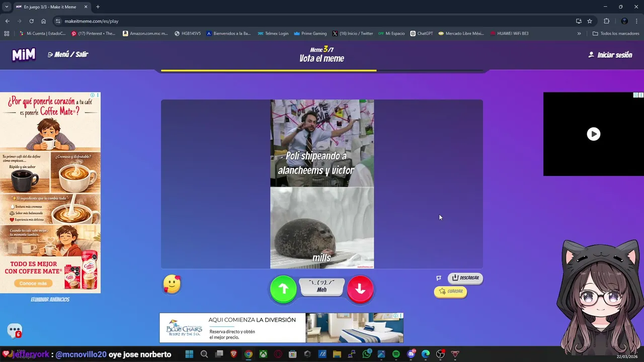Screen dimensions: 644x362
Task: Open File Explorer from taskbar
Action: click(337, 354)
